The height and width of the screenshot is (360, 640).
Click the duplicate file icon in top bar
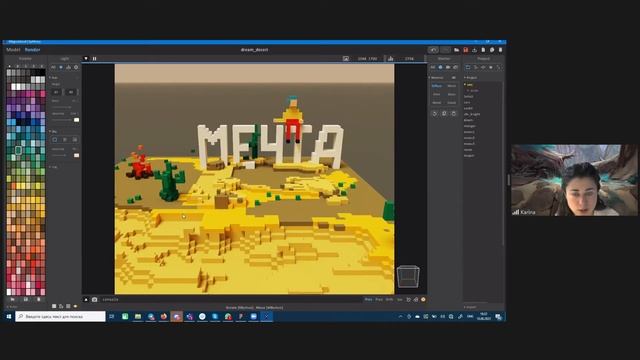[x=492, y=50]
